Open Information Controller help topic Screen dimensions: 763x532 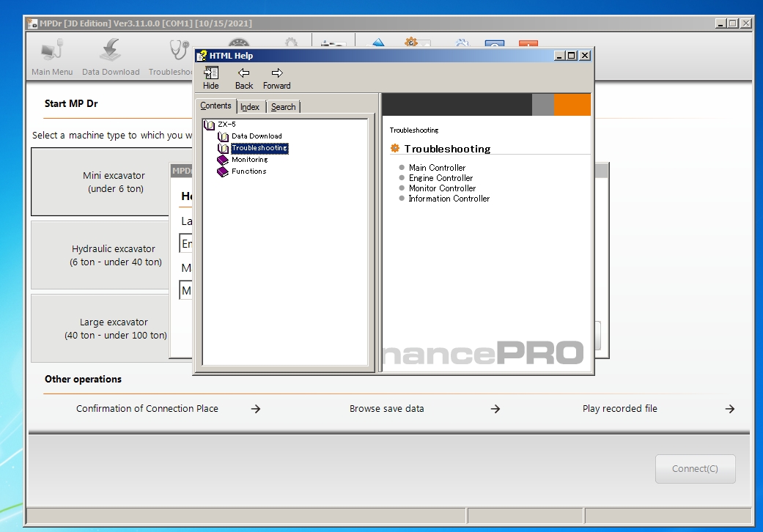449,199
